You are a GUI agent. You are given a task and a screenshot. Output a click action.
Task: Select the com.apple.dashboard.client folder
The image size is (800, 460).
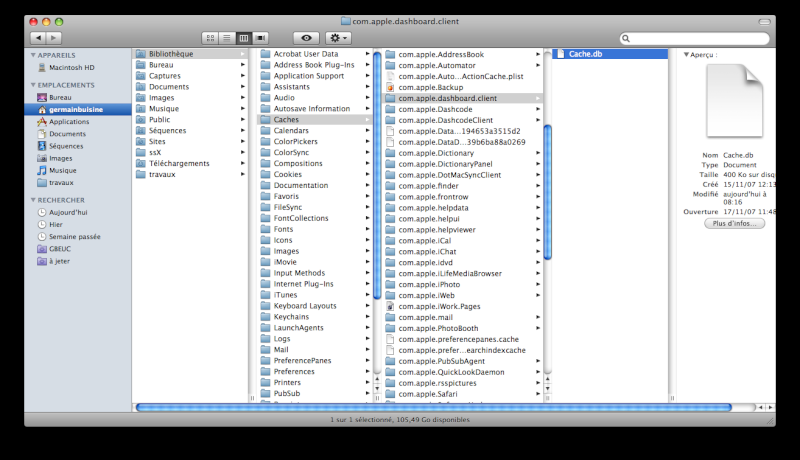coord(462,98)
